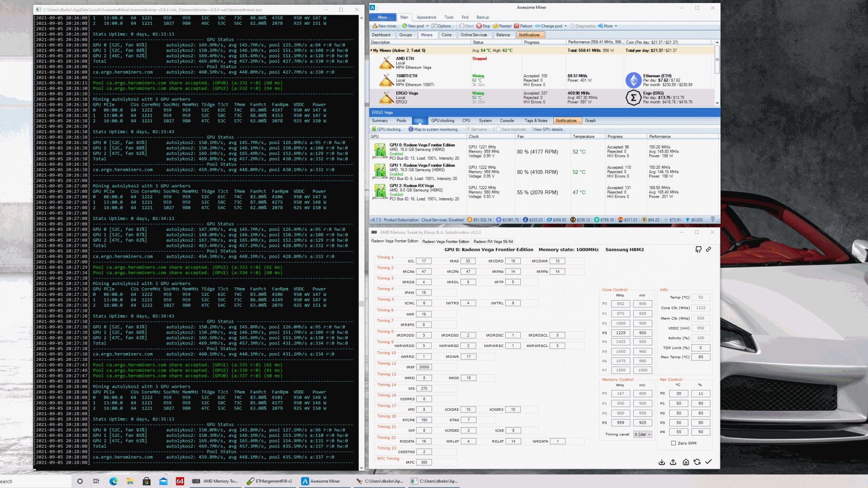
Task: Click the link icon beside the GitHub icon
Action: (708, 249)
